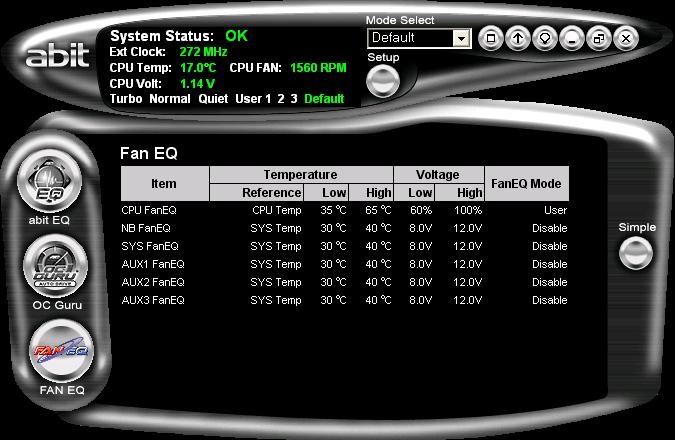Select the green Default mode label

(x=324, y=99)
